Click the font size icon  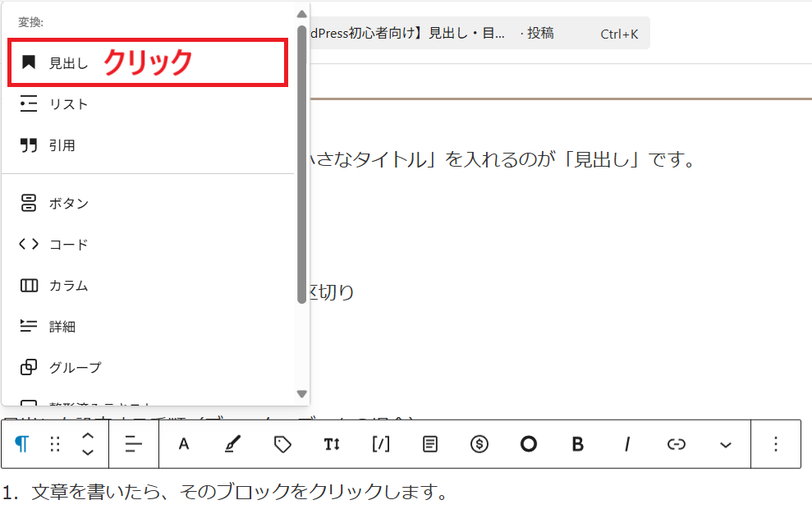tap(332, 444)
